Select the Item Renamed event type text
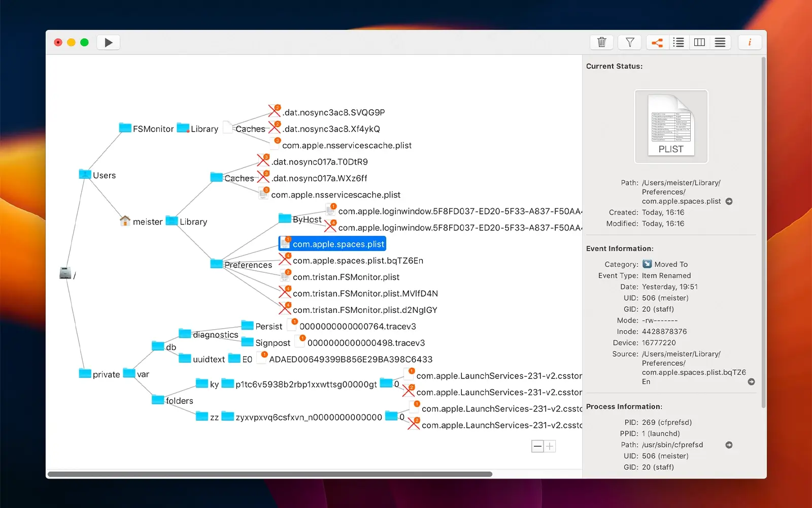This screenshot has width=812, height=508. click(x=666, y=275)
